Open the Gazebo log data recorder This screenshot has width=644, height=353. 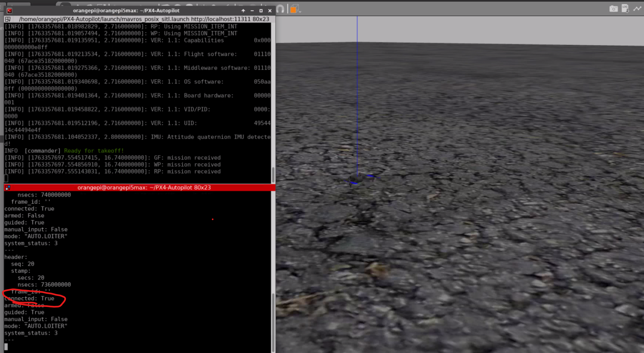[625, 9]
